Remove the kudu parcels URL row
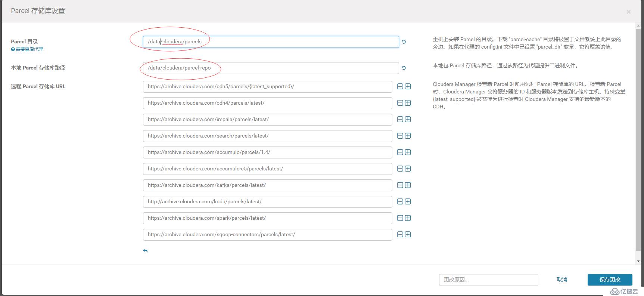Image resolution: width=644 pixels, height=296 pixels. pos(400,201)
